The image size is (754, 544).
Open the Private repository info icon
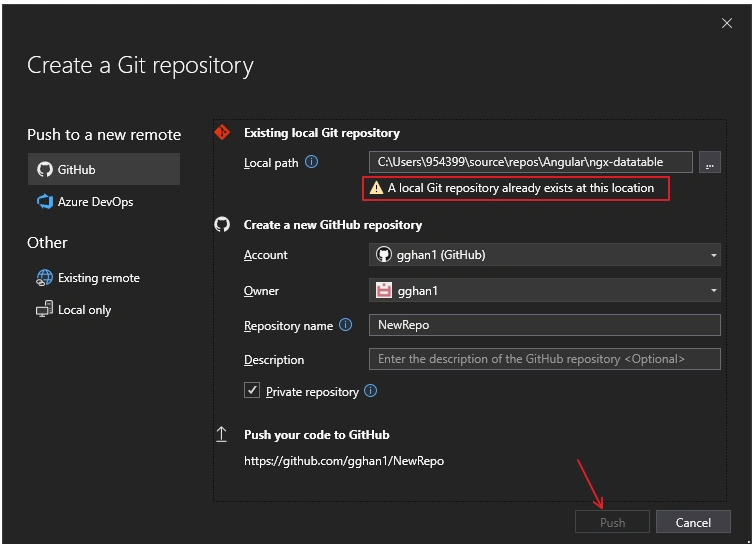click(370, 391)
